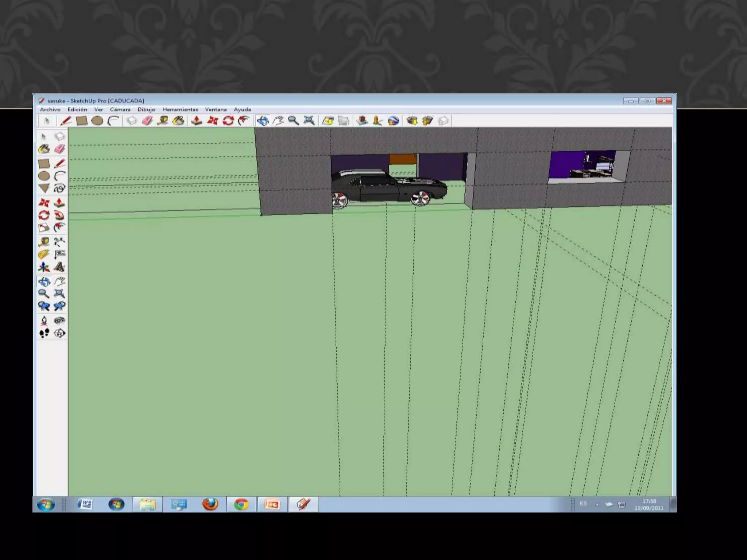Select the Axes tool
747x560 pixels.
(x=44, y=267)
